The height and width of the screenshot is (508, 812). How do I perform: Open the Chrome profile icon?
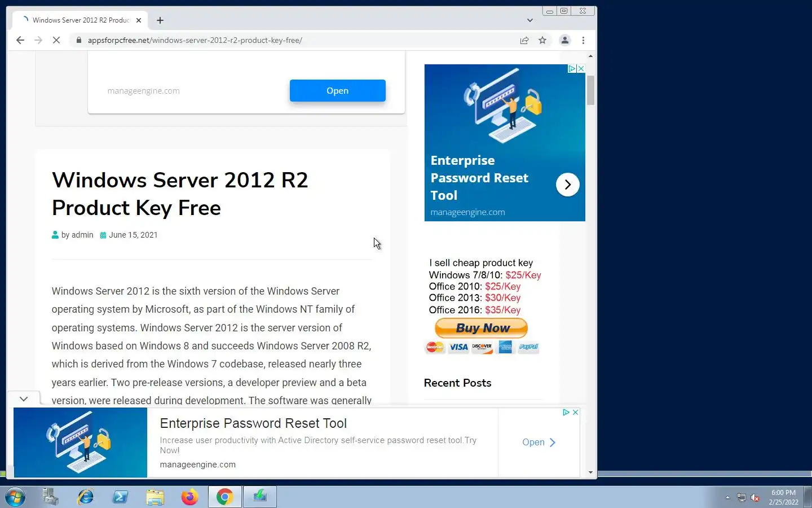564,40
